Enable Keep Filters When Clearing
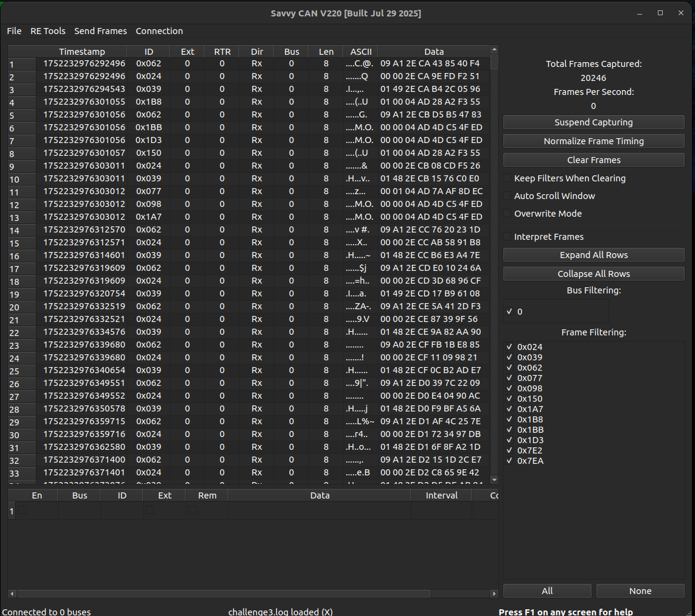695x616 pixels. coord(507,178)
